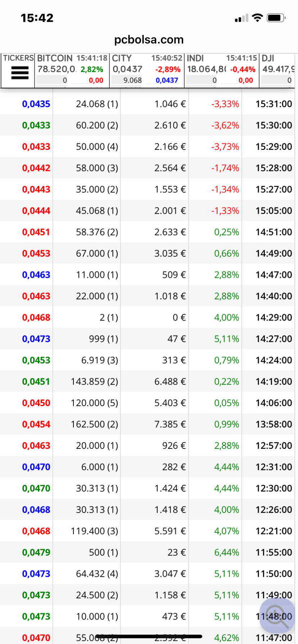298x644 pixels.
Task: Tap the 15:42 status bar clock
Action: pyautogui.click(x=37, y=18)
